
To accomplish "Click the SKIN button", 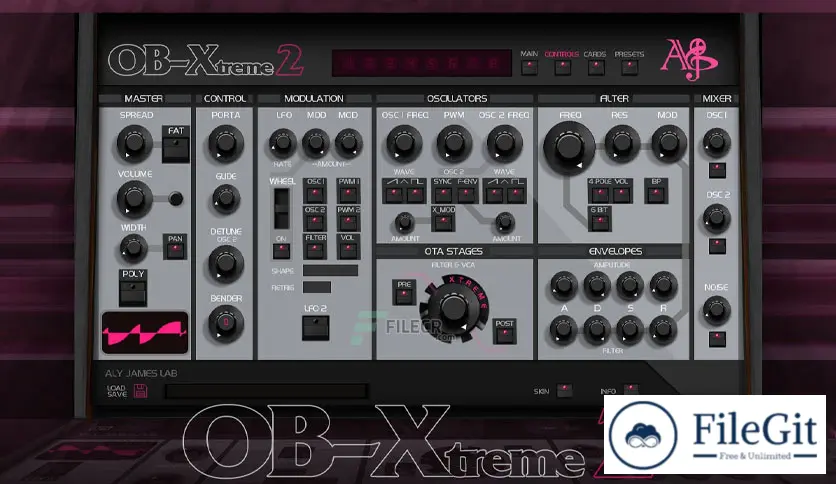I will [564, 391].
